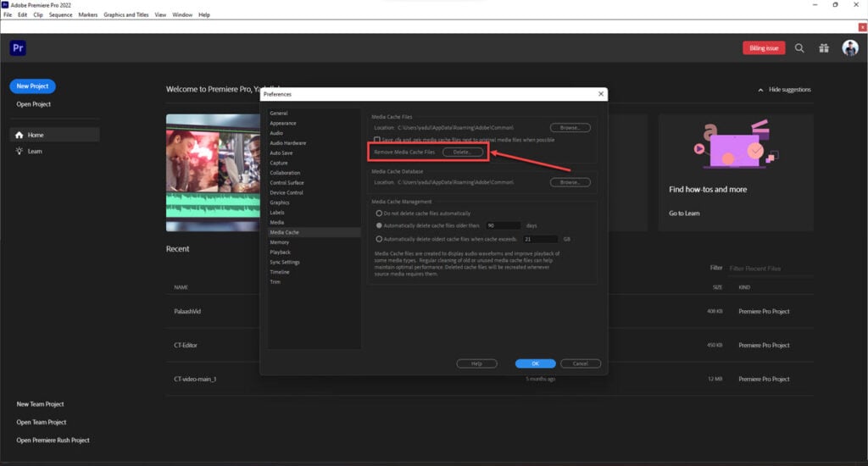868x466 pixels.
Task: Click the welcome video editing thumbnail
Action: 213,173
